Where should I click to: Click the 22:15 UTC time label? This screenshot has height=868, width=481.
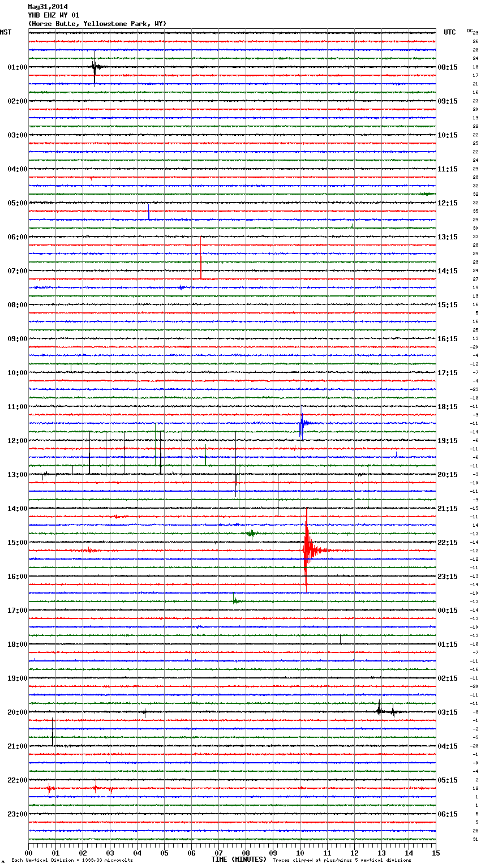coord(448,543)
